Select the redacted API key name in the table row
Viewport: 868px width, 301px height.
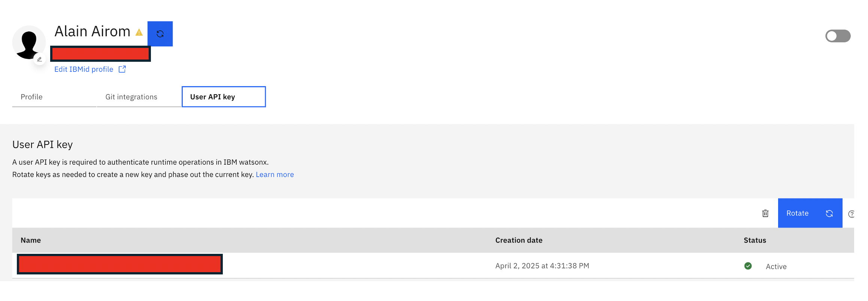[120, 264]
